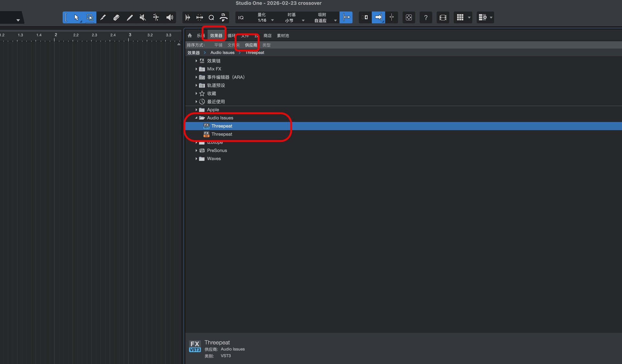Select the Split (knife) tool
Image resolution: width=622 pixels, height=364 pixels.
[103, 17]
